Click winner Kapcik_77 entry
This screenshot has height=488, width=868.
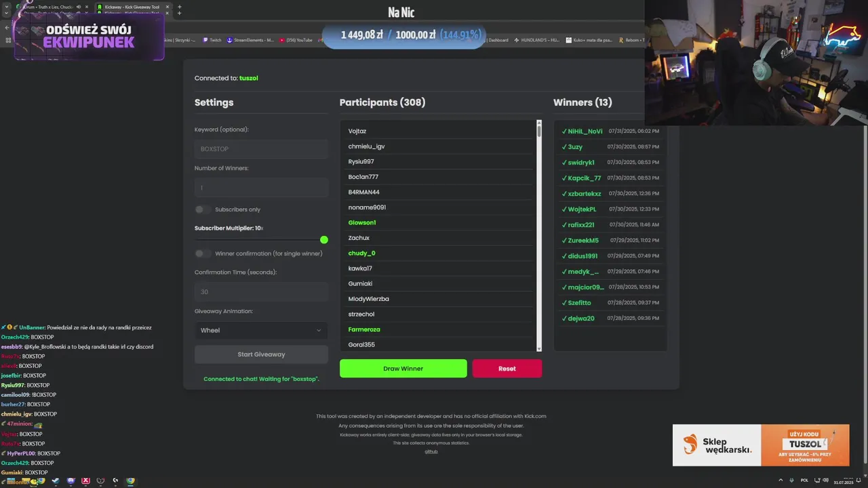[x=610, y=178]
